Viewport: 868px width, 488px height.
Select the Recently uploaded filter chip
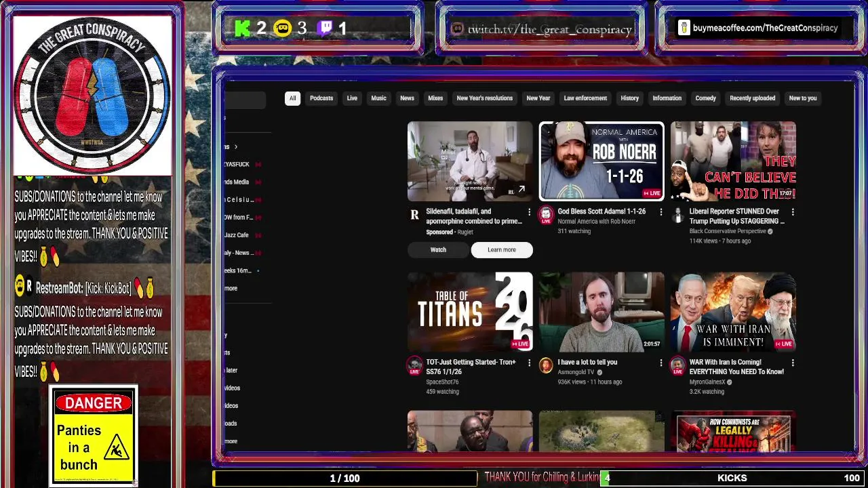coord(752,98)
